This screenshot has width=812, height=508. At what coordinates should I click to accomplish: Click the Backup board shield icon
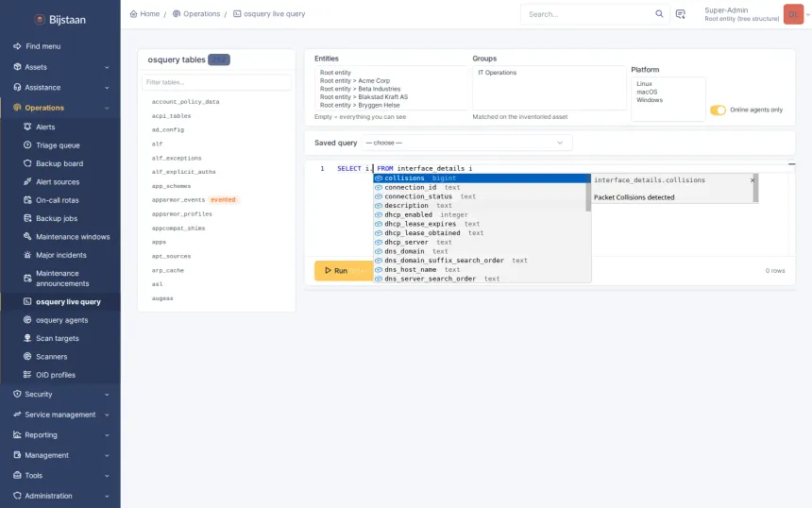point(27,163)
